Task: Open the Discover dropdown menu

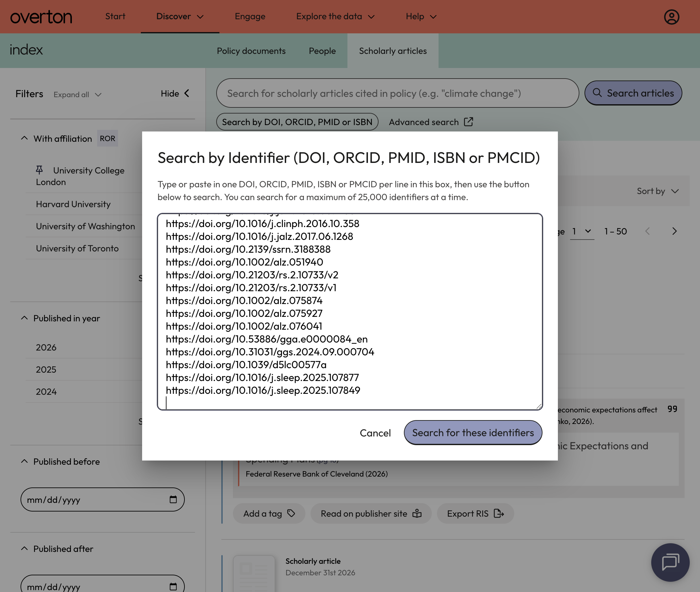Action: tap(180, 16)
